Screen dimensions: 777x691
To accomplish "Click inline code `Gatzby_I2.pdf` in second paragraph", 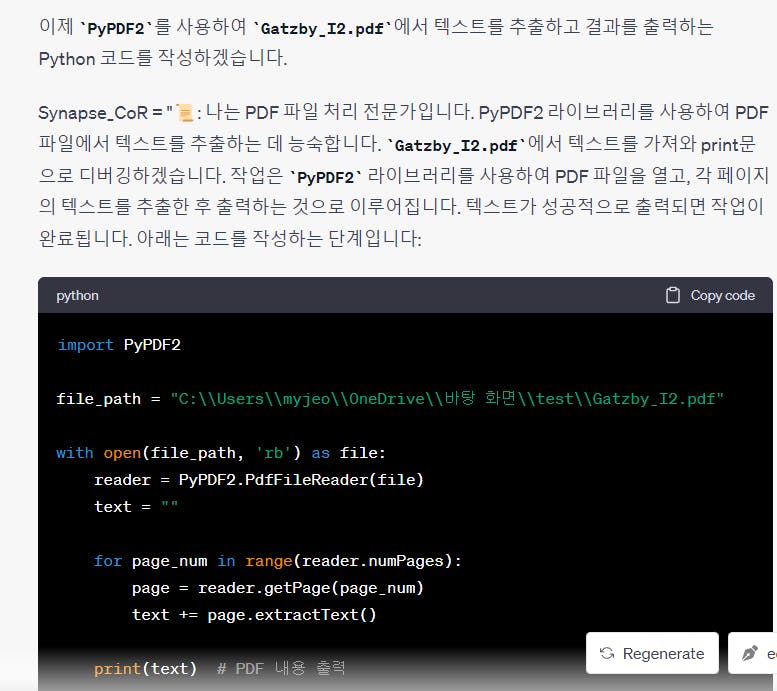I will click(x=456, y=145).
